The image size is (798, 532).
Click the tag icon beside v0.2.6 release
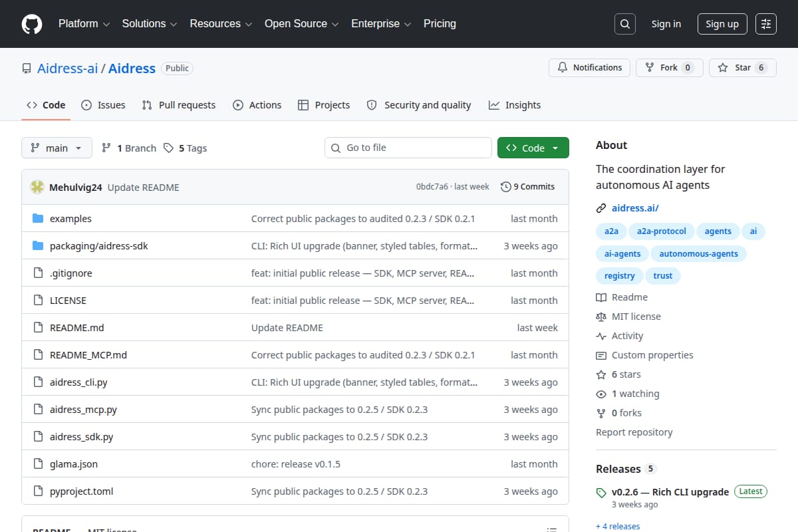(x=601, y=493)
